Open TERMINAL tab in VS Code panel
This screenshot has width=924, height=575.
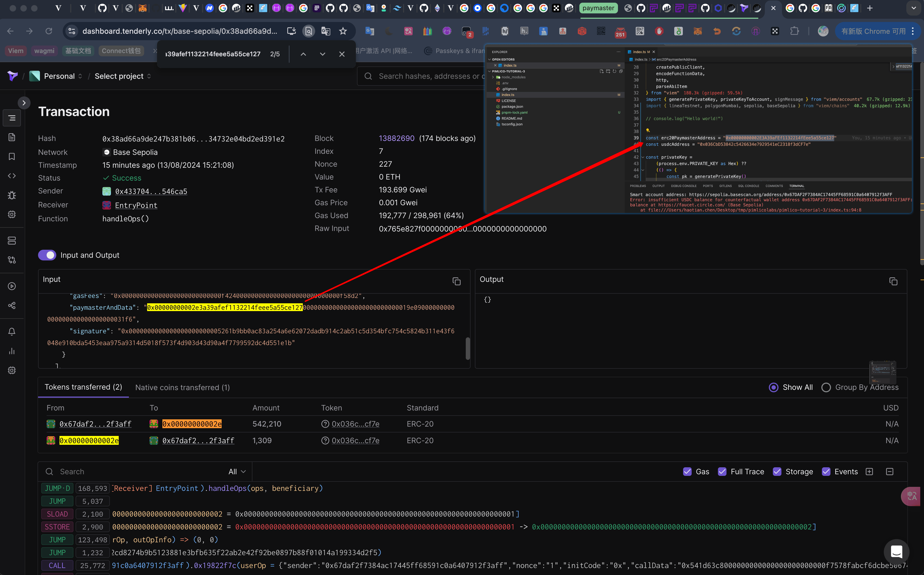[x=797, y=186]
